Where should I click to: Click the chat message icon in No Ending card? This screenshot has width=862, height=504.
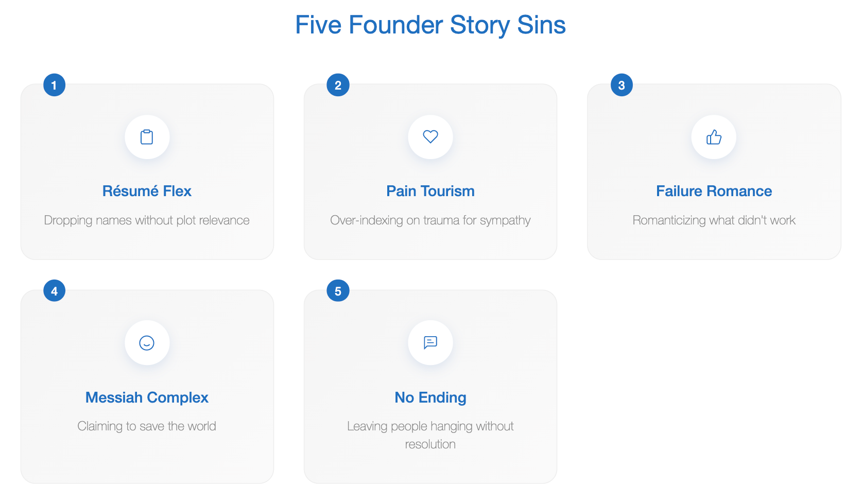[x=430, y=342]
